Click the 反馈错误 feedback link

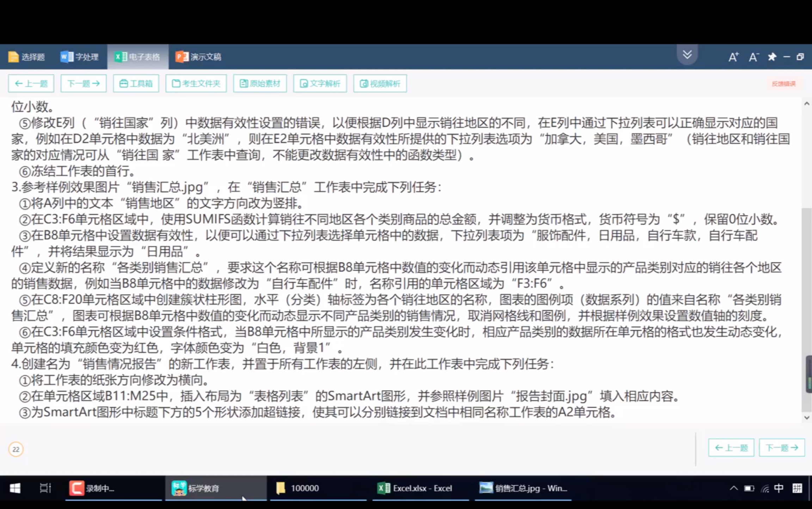[x=784, y=84]
